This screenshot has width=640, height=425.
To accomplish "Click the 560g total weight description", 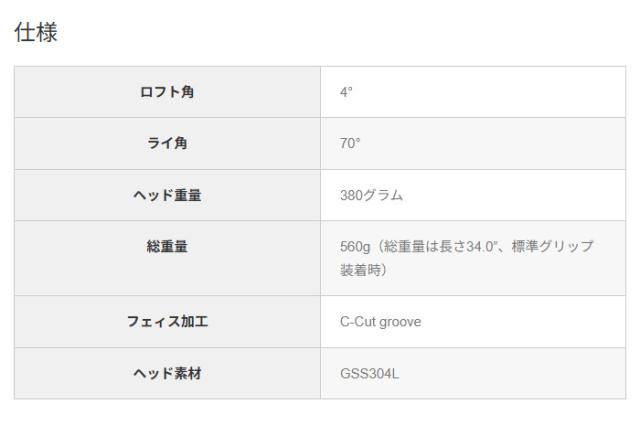I will tap(467, 258).
